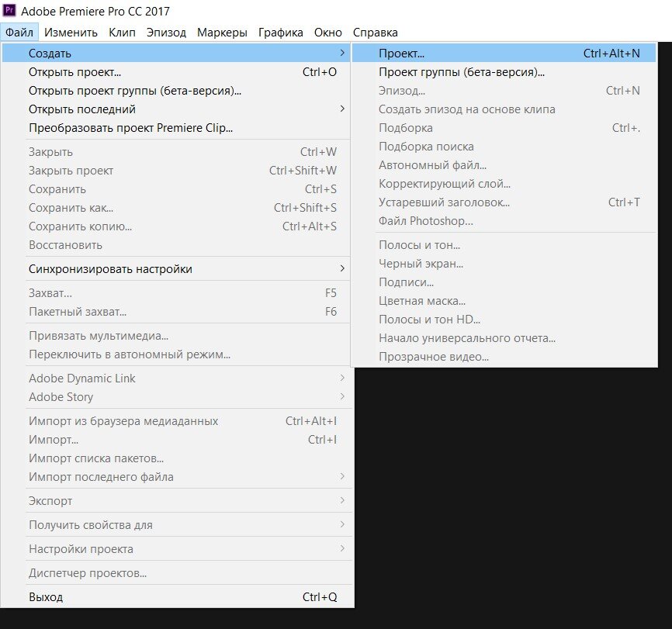Select Закрыть проект entry
This screenshot has height=629, width=672.
tap(176, 171)
